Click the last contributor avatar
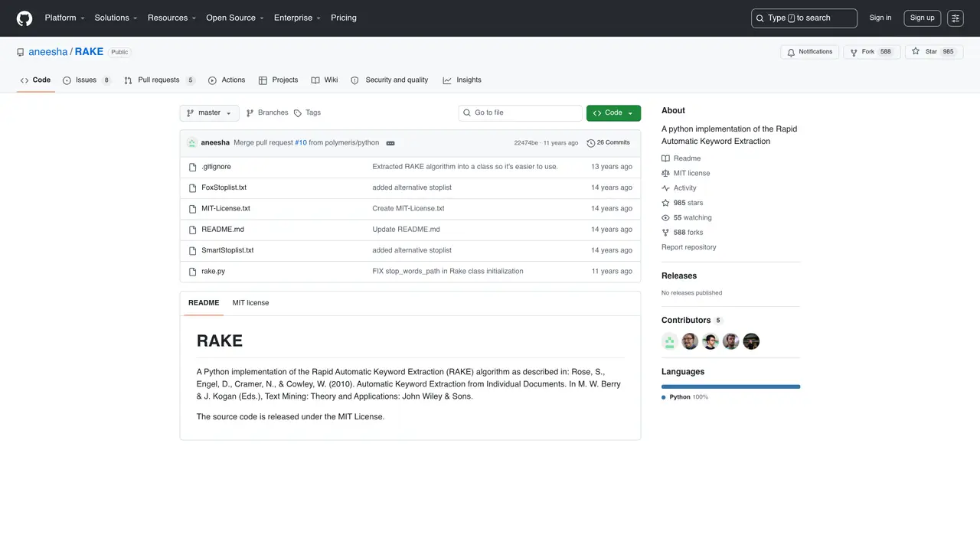Viewport: 980px width, 551px height. [751, 342]
